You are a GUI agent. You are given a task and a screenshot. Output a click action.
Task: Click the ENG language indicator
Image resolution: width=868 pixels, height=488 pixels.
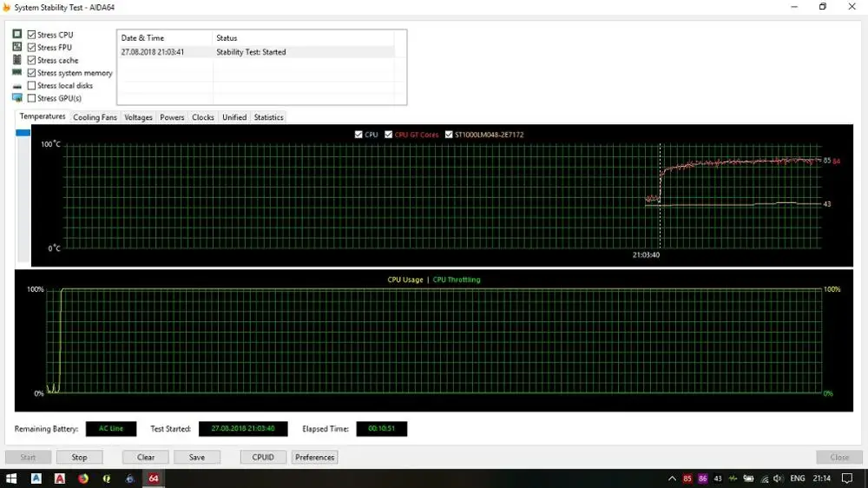pos(797,478)
